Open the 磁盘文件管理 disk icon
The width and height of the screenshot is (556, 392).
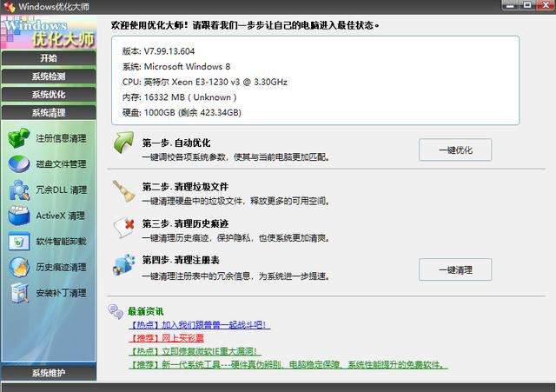point(19,164)
